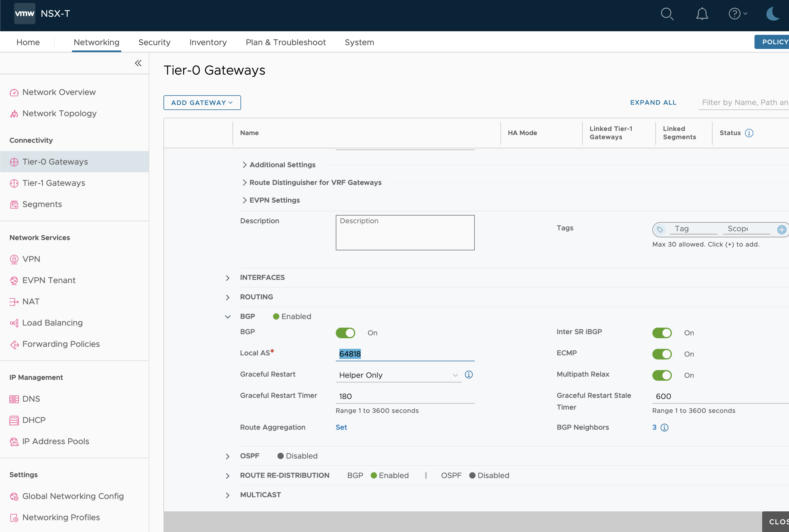The height and width of the screenshot is (532, 789).
Task: Click the Status column info icon
Action: click(x=749, y=133)
